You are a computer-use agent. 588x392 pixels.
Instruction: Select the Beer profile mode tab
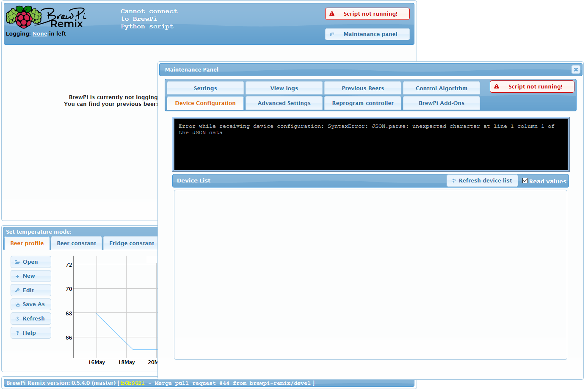[27, 243]
